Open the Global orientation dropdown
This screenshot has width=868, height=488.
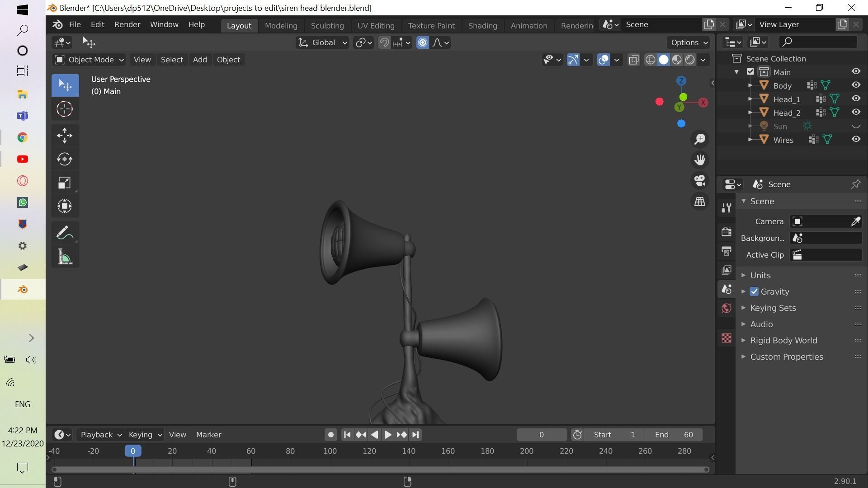322,42
